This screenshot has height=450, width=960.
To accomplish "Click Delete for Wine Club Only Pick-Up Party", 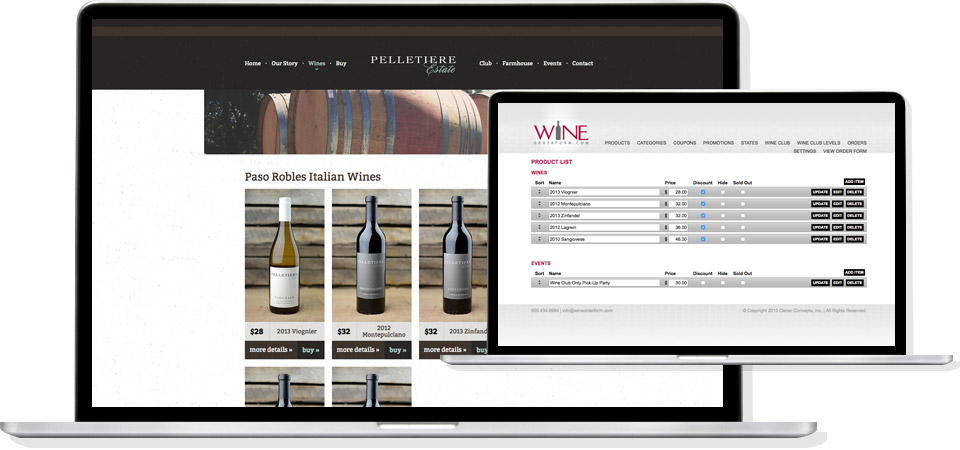I will pyautogui.click(x=855, y=283).
